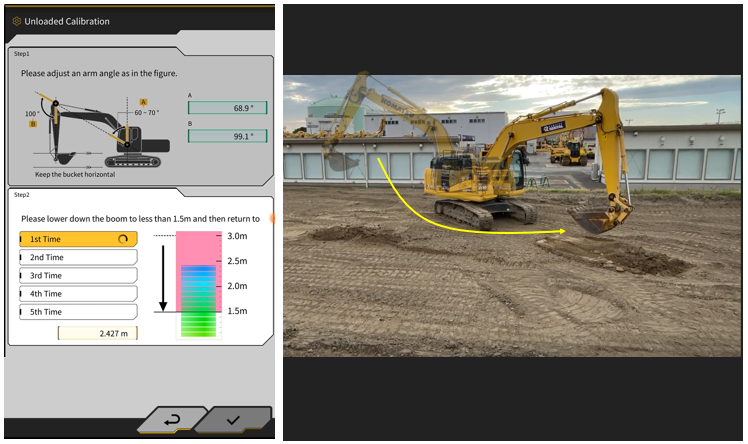Select the 2nd Time entry

tap(77, 258)
